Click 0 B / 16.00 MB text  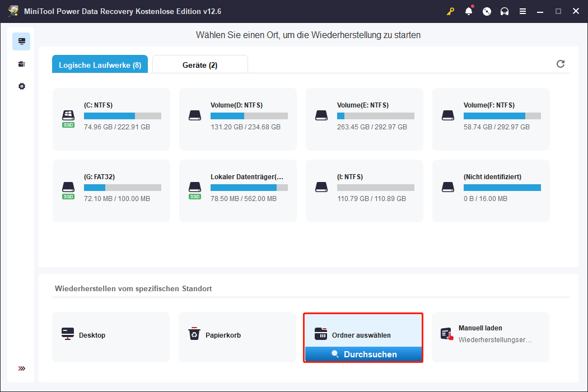point(486,198)
